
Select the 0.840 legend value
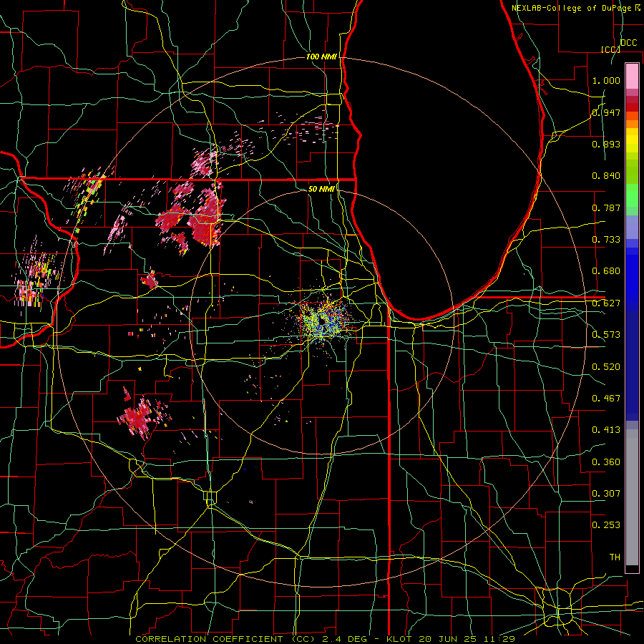click(x=606, y=176)
